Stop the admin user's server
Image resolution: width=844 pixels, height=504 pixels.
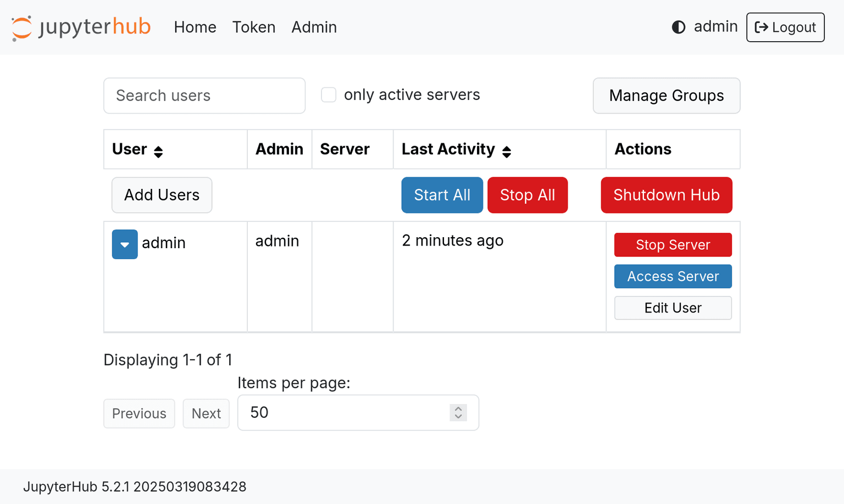673,245
